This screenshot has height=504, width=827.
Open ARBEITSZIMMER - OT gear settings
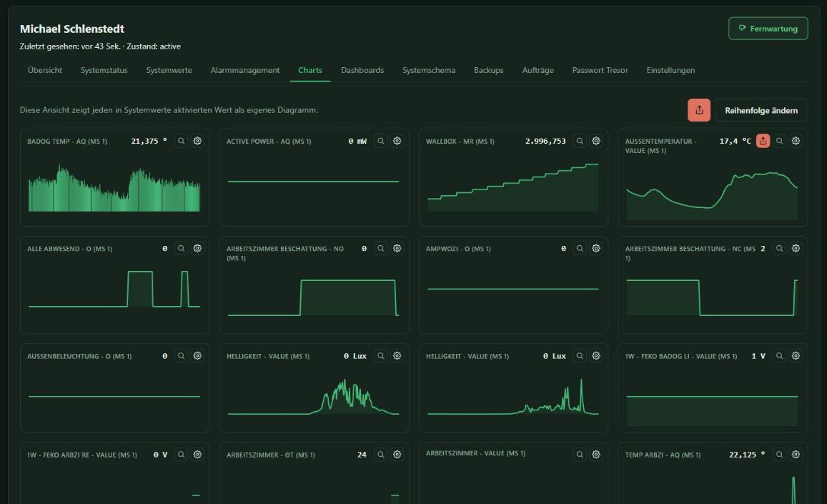[397, 455]
